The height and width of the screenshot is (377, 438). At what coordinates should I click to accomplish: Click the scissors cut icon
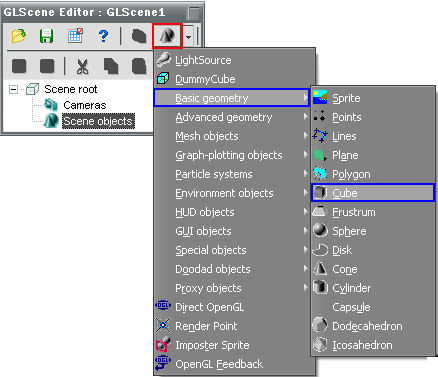82,66
